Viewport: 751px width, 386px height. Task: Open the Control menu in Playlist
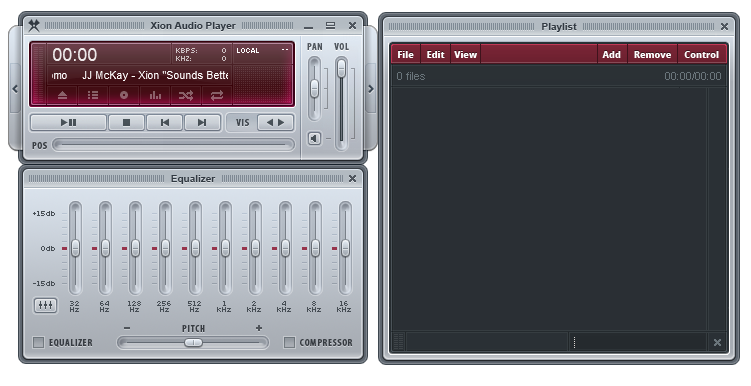click(x=702, y=55)
